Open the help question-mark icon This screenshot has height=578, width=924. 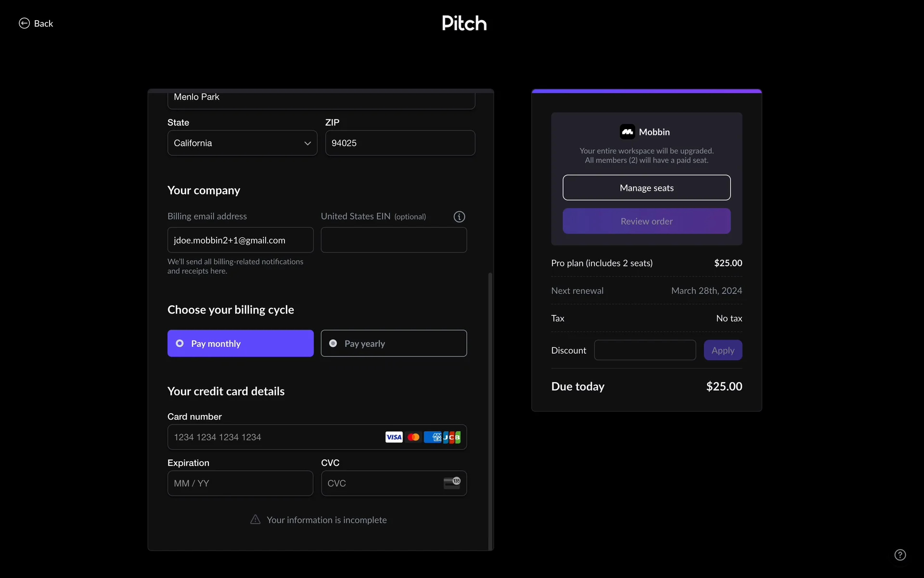[x=900, y=555]
